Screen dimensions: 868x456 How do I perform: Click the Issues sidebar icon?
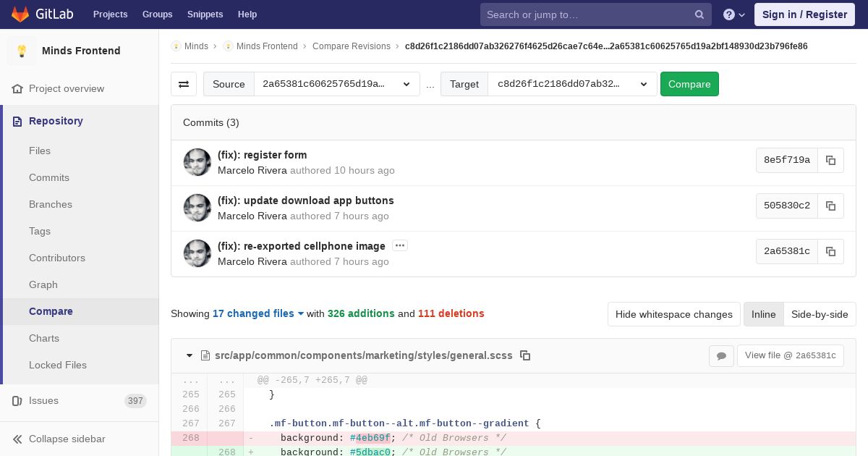click(17, 400)
